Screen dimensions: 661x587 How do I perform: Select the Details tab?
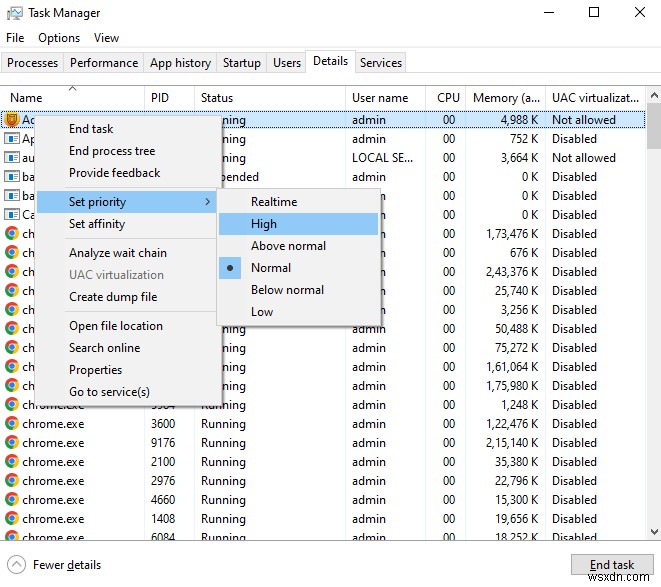click(x=330, y=61)
